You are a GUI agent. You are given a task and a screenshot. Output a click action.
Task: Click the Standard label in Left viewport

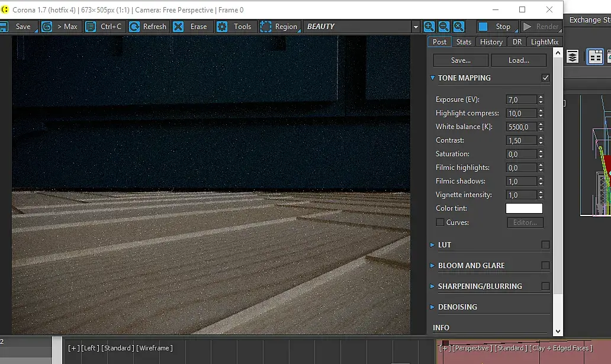(x=118, y=348)
